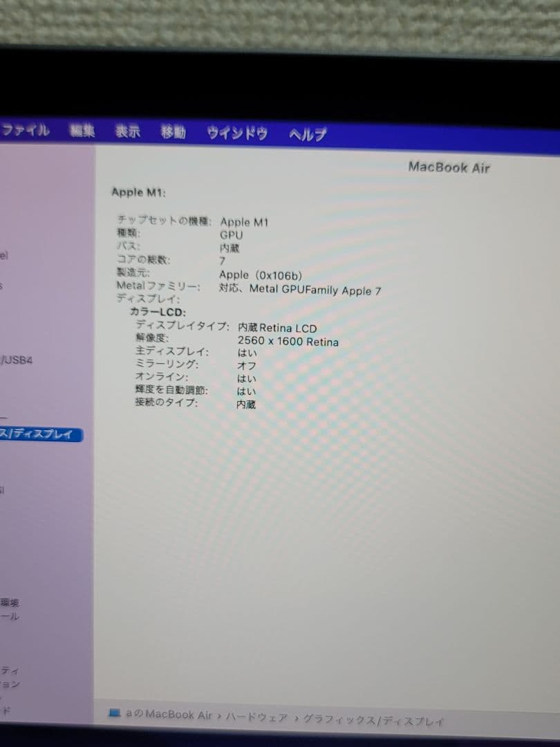Select the 主ディスプレイ value はい
The width and height of the screenshot is (560, 747).
(247, 353)
